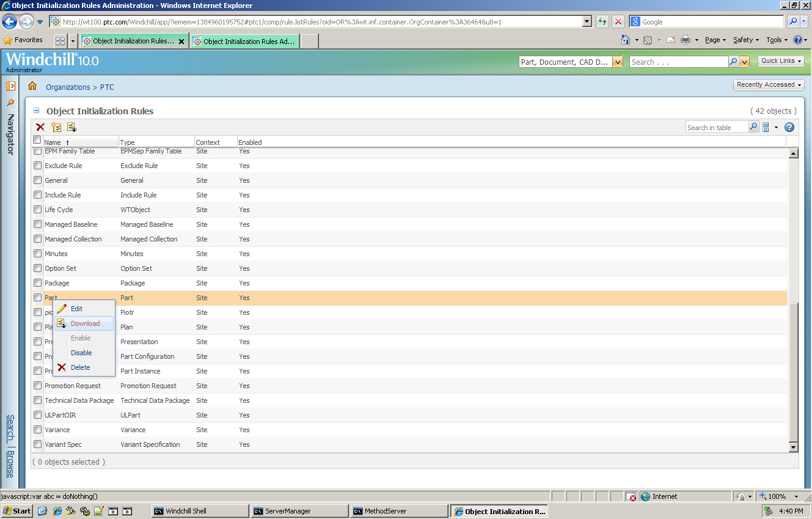Click the Windchill global search magnifier icon
This screenshot has width=812, height=519.
[x=733, y=62]
